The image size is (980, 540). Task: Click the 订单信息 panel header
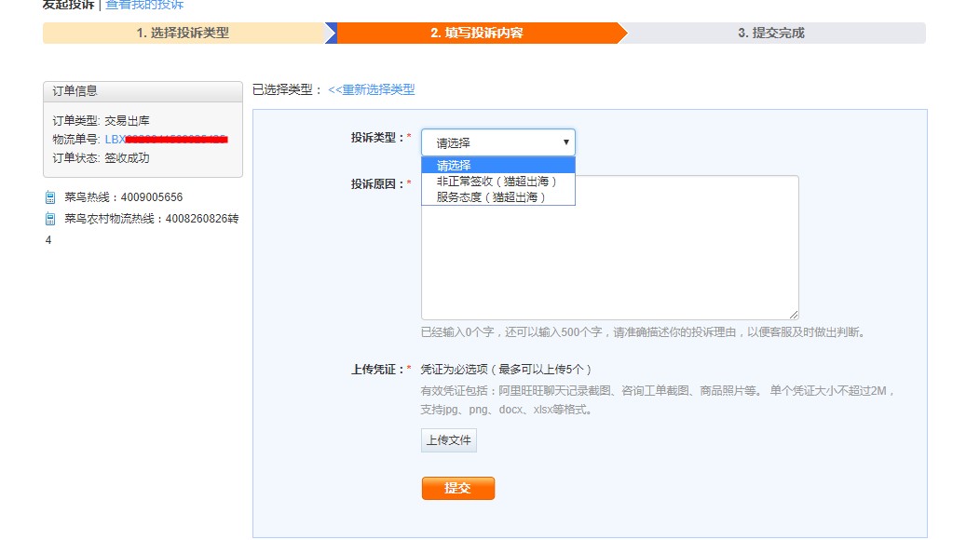[143, 91]
